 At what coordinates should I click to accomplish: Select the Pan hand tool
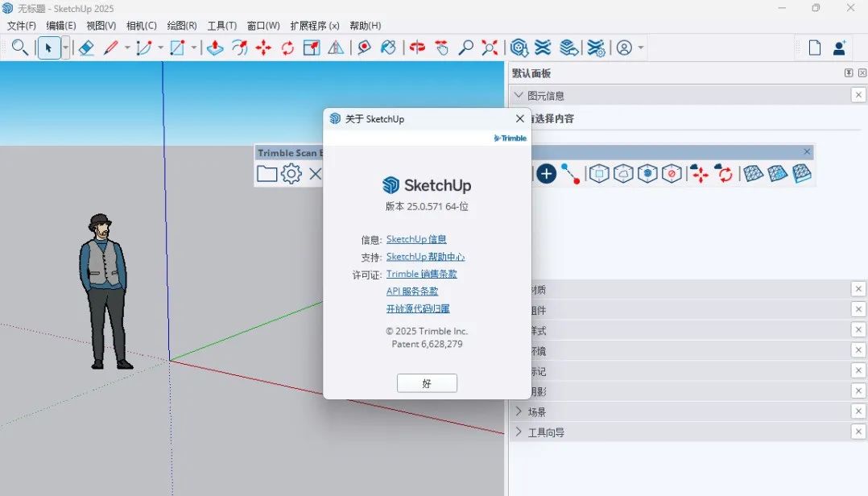(x=442, y=48)
